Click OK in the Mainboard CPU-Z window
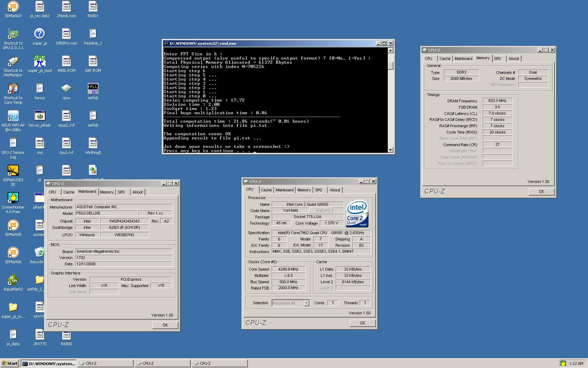The image size is (588, 368). pyautogui.click(x=165, y=325)
